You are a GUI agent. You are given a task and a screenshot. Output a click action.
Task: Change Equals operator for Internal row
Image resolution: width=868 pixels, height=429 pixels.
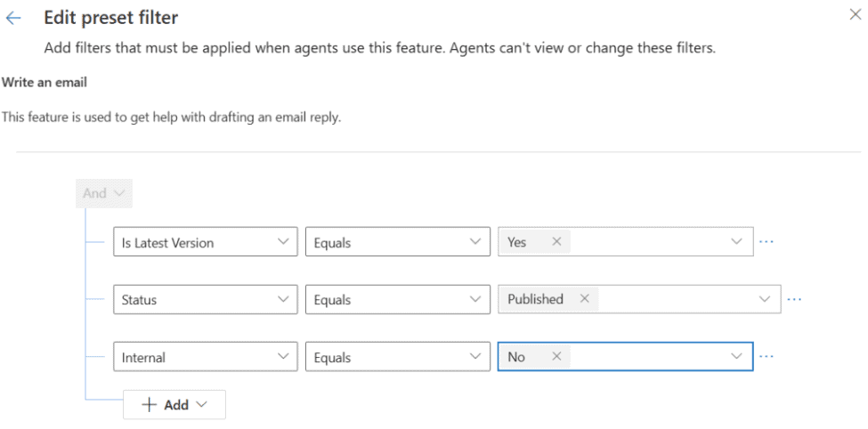pos(397,357)
